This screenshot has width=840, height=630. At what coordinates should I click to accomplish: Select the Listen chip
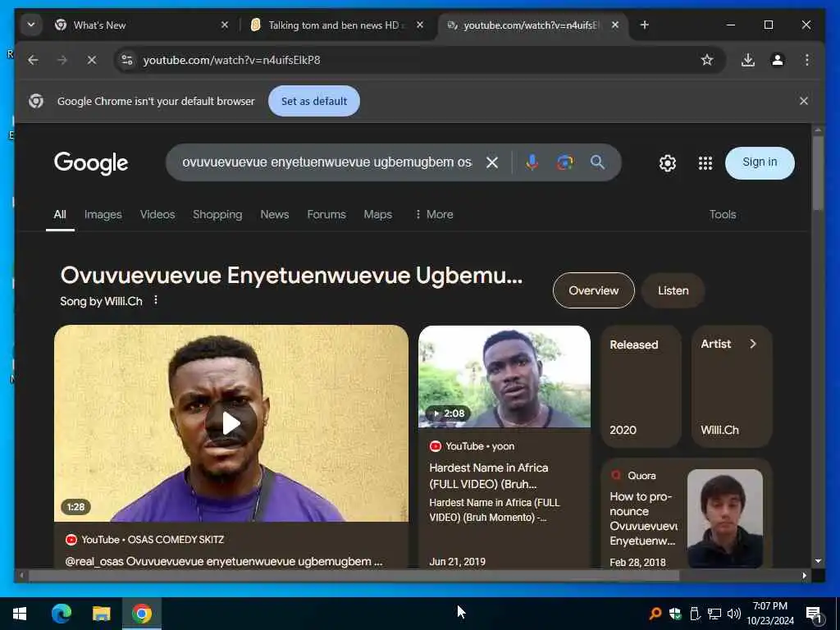pos(673,290)
